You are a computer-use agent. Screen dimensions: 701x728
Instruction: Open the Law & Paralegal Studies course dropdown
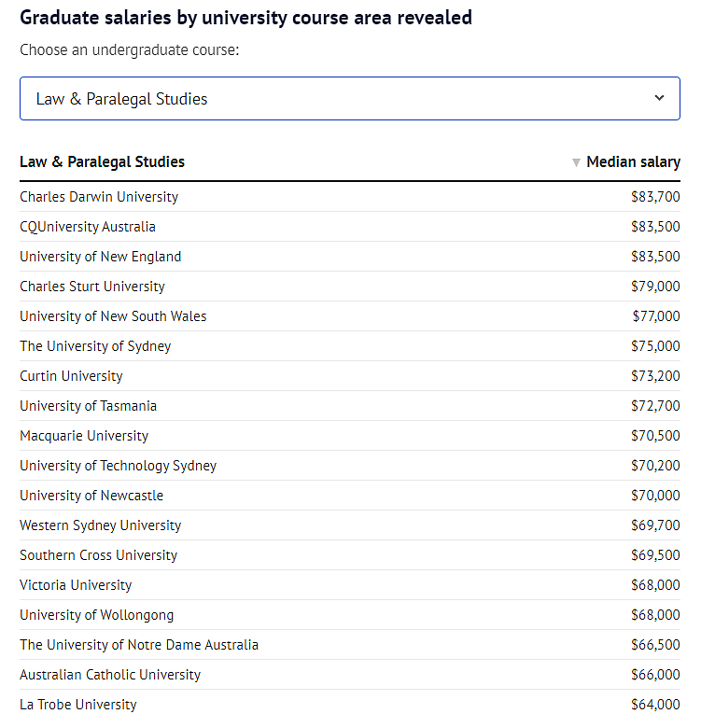350,98
